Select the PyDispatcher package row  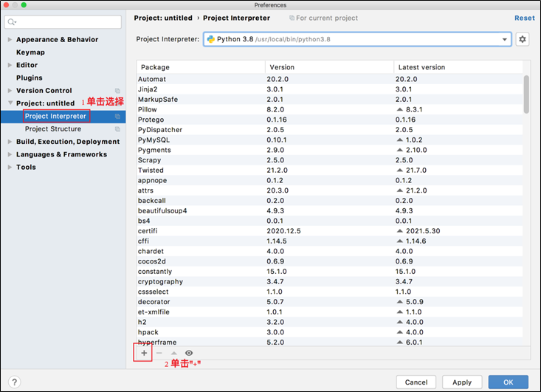329,130
